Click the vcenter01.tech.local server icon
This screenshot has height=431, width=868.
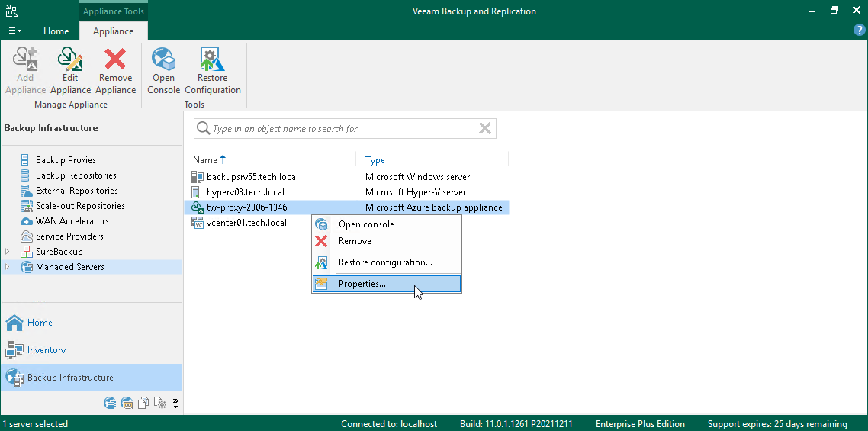tap(197, 223)
